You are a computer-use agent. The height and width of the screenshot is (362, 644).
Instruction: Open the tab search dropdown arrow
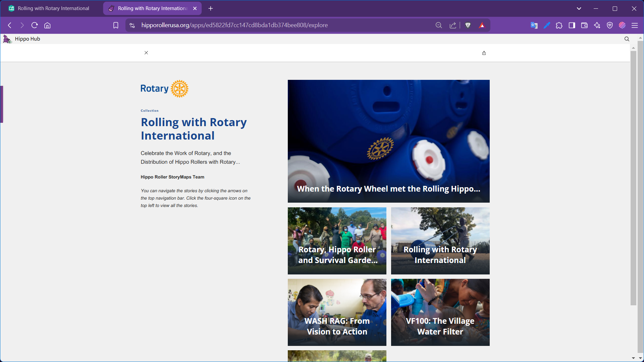coord(579,8)
